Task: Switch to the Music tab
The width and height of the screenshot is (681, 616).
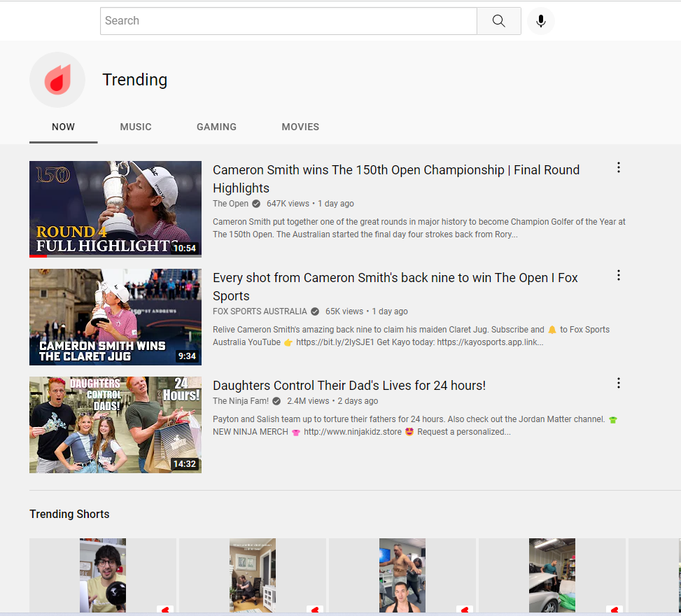Action: (136, 127)
